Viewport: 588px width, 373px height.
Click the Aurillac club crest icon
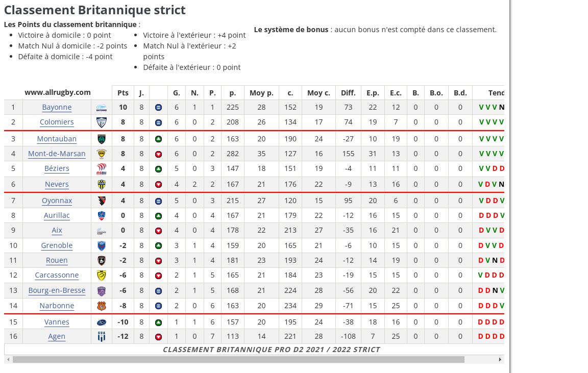102,215
